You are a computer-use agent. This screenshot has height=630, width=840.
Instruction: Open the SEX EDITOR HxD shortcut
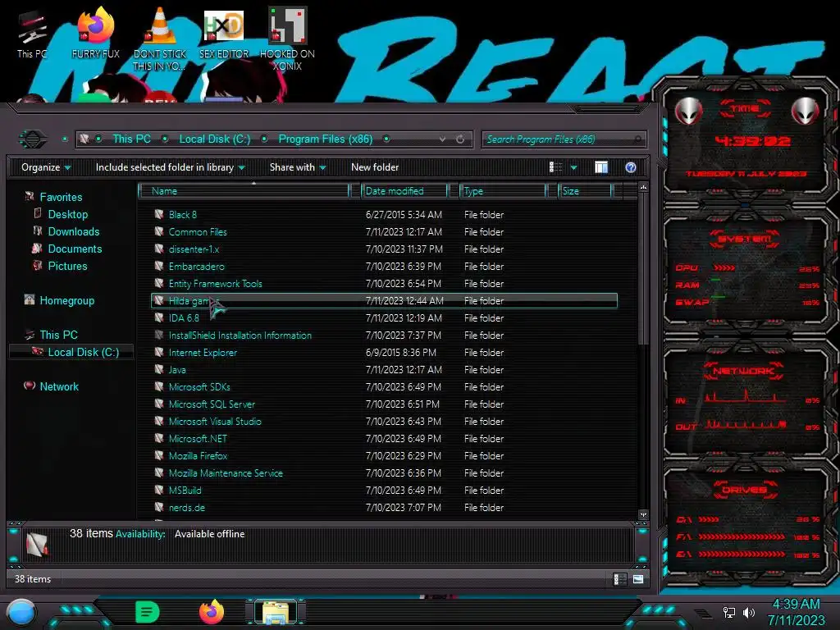224,33
